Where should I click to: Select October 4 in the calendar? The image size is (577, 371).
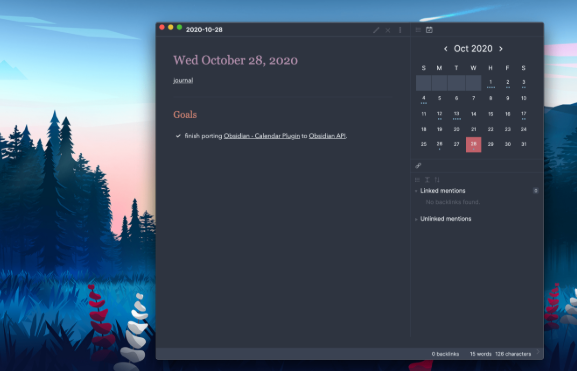424,99
